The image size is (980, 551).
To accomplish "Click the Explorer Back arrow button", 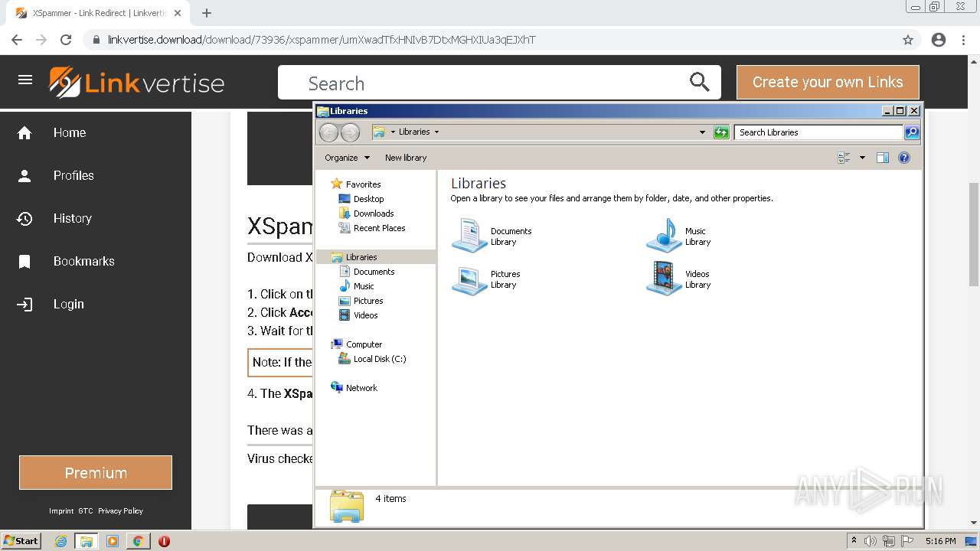I will [328, 132].
